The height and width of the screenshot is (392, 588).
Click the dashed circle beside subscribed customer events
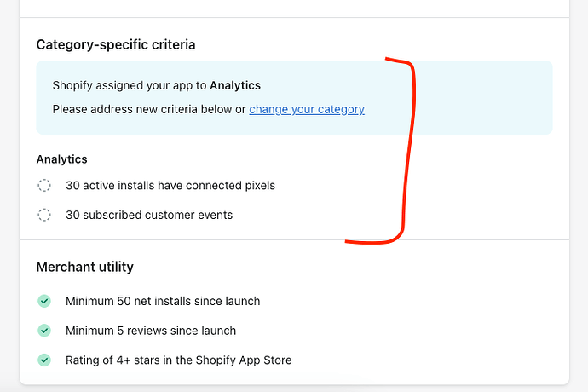[x=44, y=215]
